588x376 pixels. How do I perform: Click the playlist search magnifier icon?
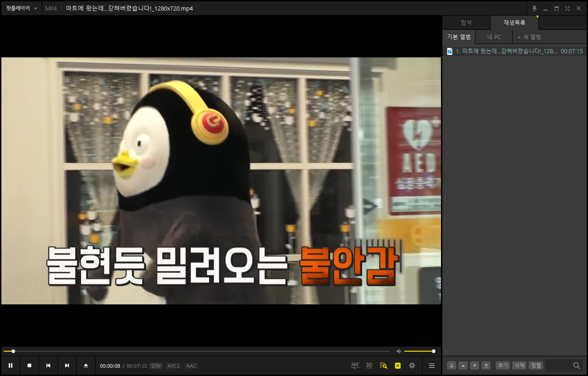pos(577,365)
